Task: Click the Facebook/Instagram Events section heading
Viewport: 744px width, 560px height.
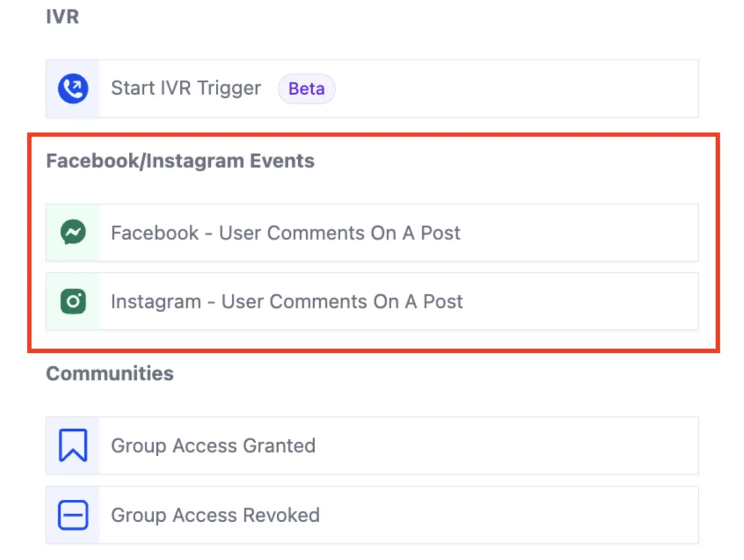Action: [180, 161]
